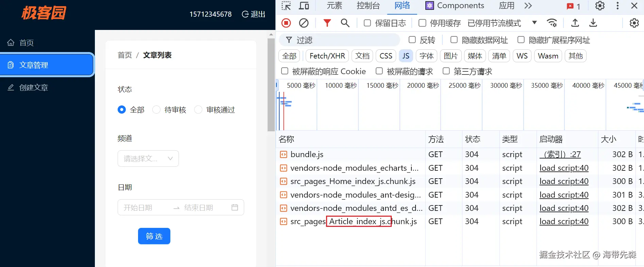644x267 pixels.
Task: Close the DevTools panel
Action: [634, 6]
